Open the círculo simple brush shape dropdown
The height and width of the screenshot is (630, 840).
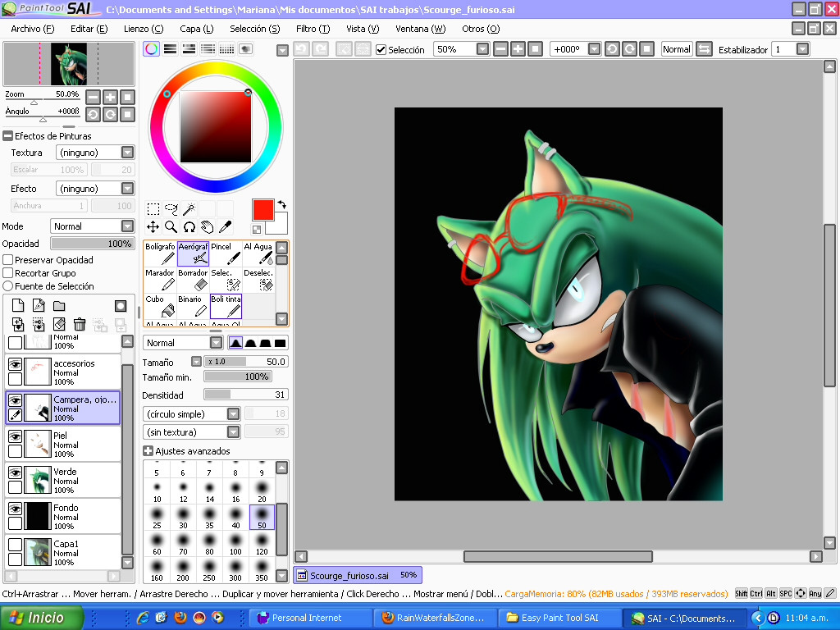click(233, 414)
